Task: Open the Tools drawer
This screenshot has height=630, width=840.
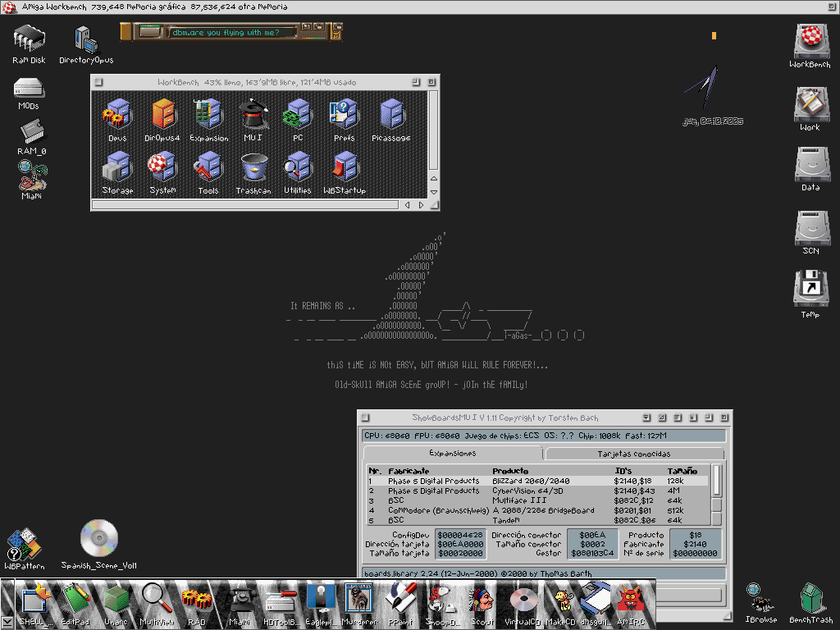Action: click(208, 172)
